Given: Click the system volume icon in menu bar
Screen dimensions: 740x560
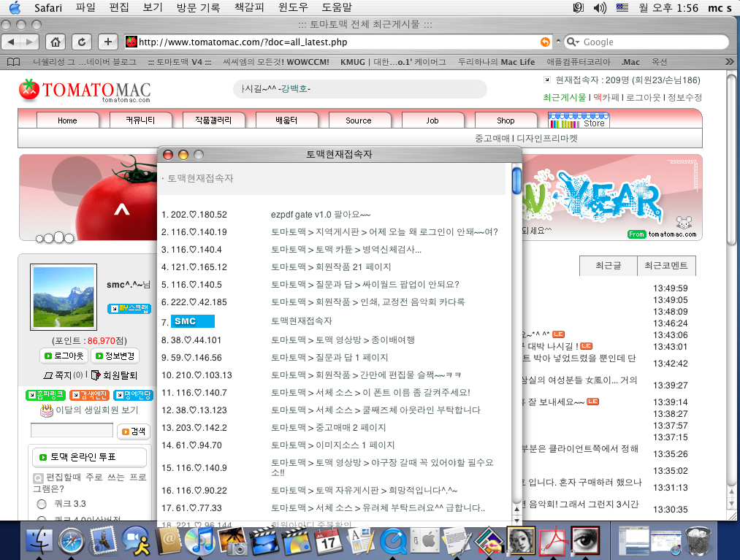Looking at the screenshot, I should click(x=600, y=8).
